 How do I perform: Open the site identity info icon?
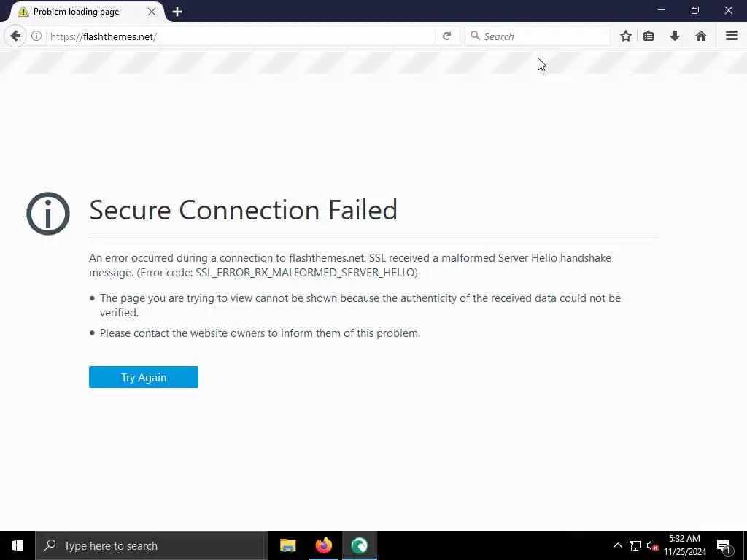coord(36,36)
